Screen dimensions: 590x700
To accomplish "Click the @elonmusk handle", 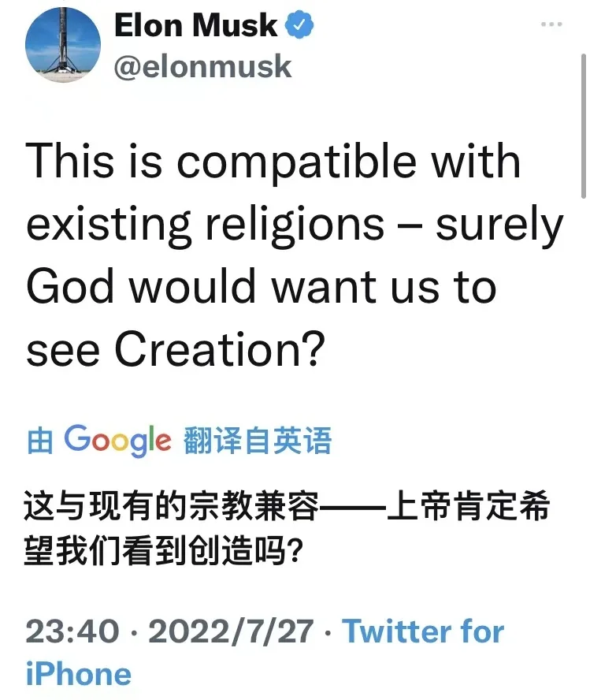I will [203, 67].
